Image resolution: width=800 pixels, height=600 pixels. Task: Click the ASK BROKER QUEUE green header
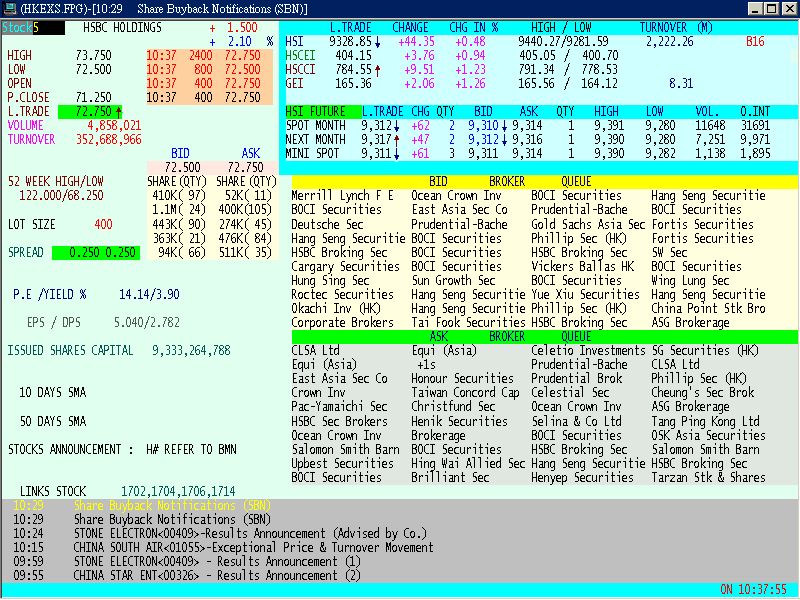click(544, 337)
